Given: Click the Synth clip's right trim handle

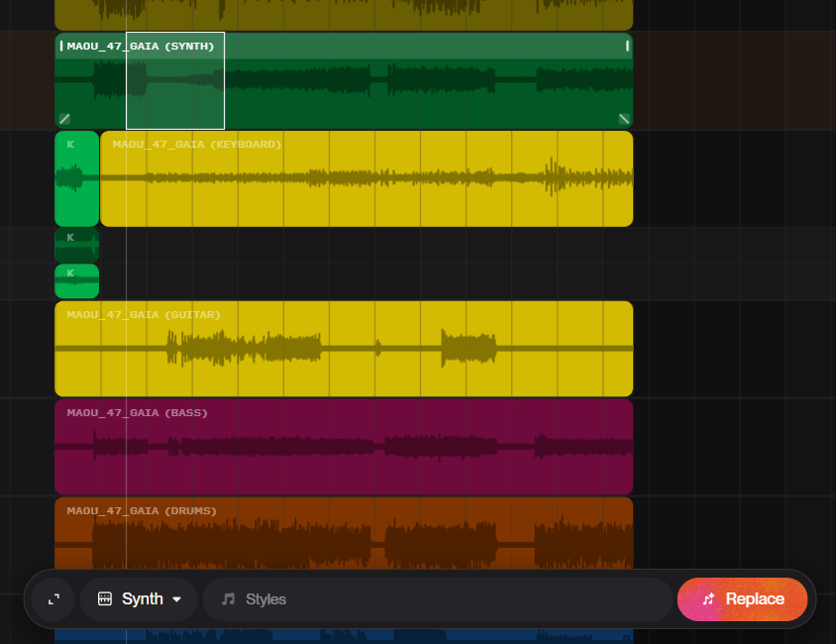Looking at the screenshot, I should click(626, 46).
